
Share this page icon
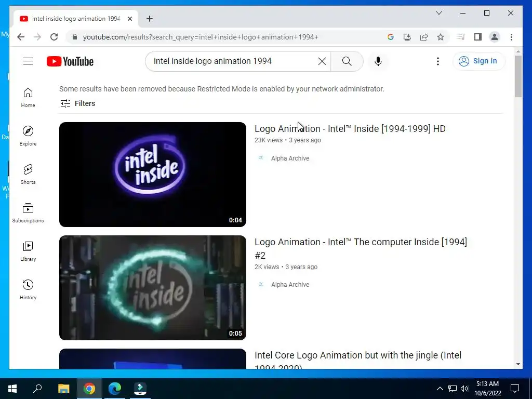424,37
